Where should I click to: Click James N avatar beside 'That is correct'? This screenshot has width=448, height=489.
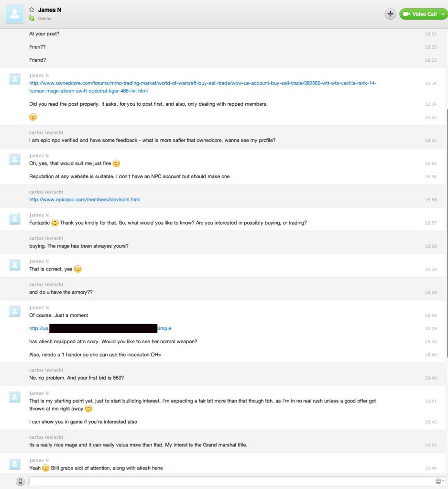click(15, 265)
